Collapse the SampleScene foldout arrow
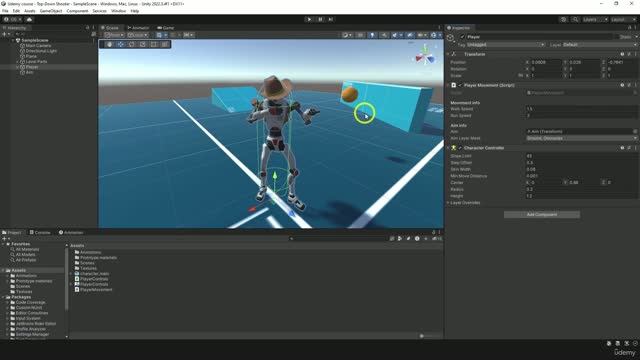This screenshot has height=360, width=640. pyautogui.click(x=13, y=40)
